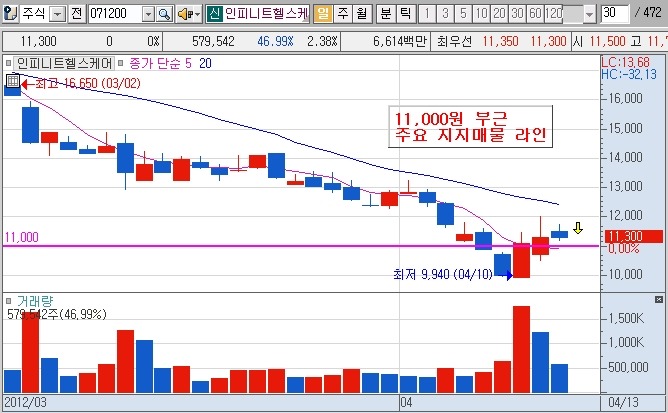
Task: Switch to 분 minute chart
Action: click(x=386, y=14)
